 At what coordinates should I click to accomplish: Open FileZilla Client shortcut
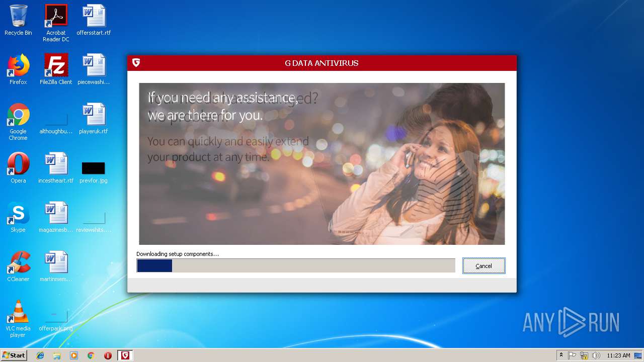click(x=56, y=69)
